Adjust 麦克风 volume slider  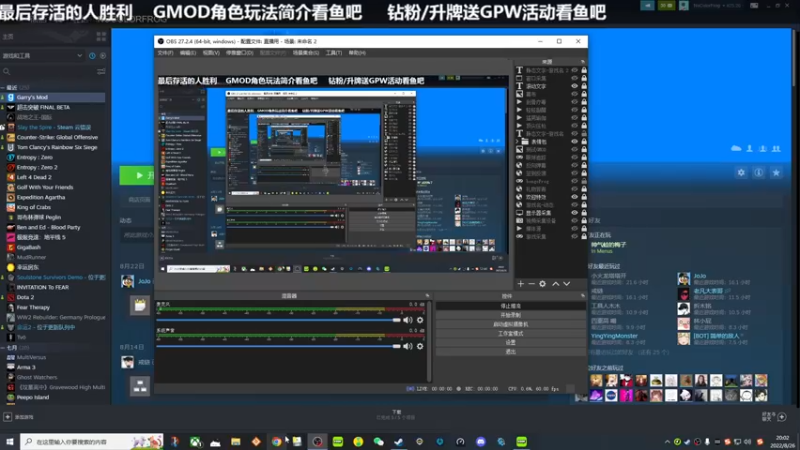[x=279, y=320]
